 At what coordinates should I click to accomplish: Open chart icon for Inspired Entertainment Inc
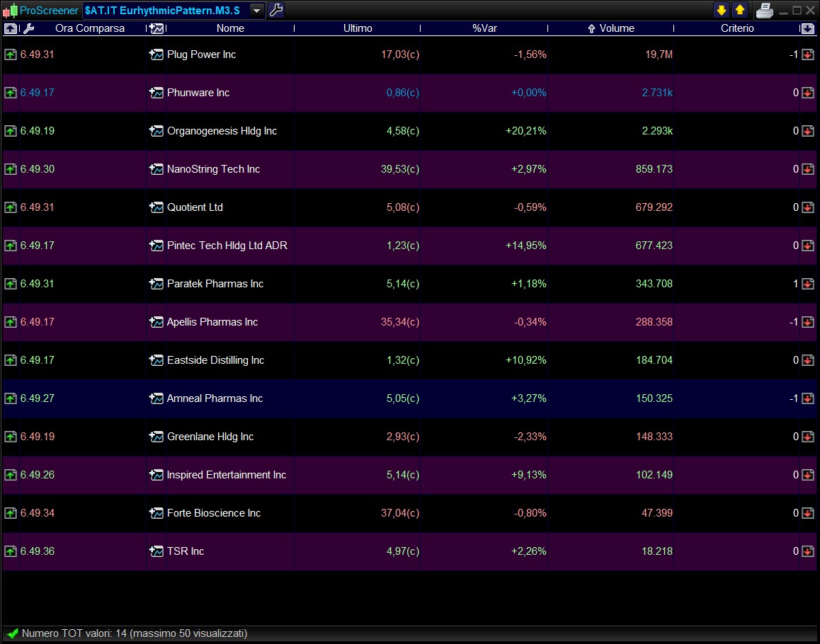tap(156, 474)
